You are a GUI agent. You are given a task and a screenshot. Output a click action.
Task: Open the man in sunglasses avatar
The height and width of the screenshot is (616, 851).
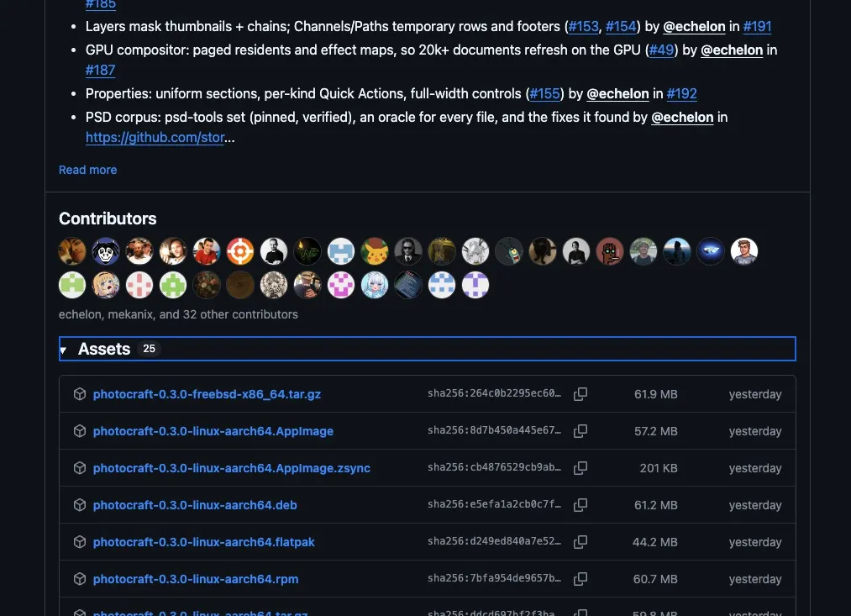click(x=408, y=251)
